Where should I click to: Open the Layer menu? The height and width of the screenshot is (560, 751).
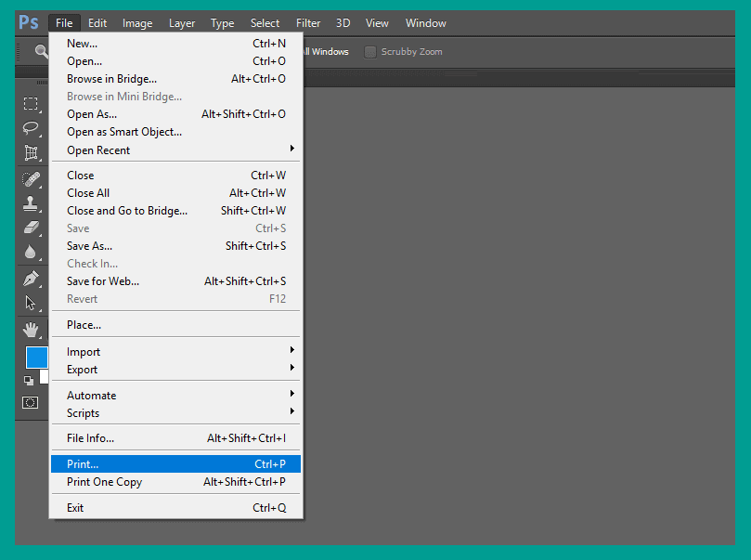[x=182, y=23]
